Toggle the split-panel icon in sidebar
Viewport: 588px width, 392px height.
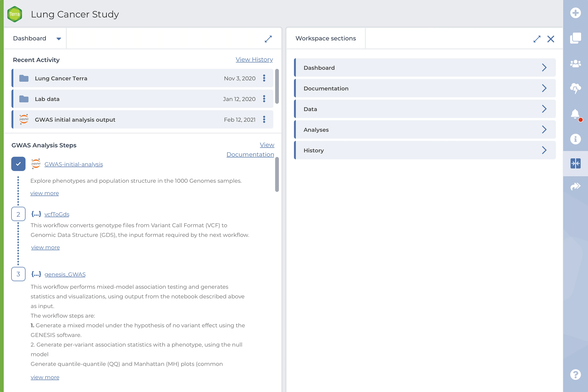coord(575,164)
